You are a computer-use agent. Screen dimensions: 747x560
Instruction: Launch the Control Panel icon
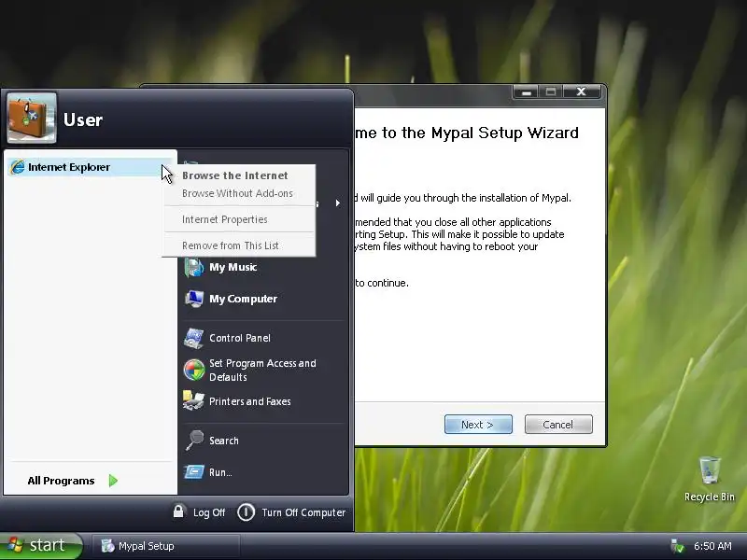pyautogui.click(x=194, y=338)
